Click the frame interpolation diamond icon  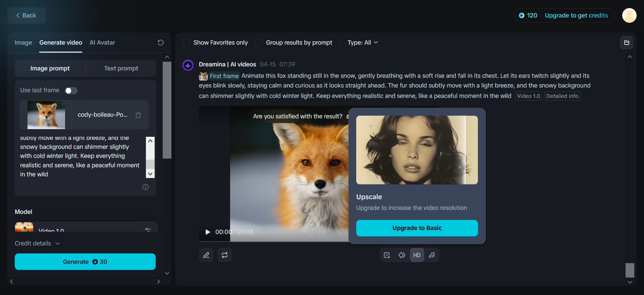[402, 255]
